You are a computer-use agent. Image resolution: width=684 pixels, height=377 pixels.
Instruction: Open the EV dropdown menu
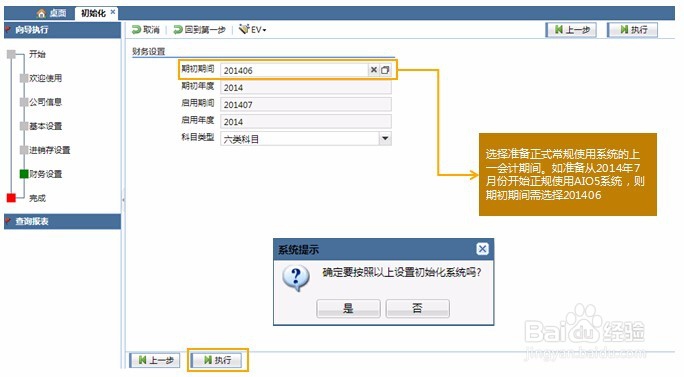(x=253, y=30)
